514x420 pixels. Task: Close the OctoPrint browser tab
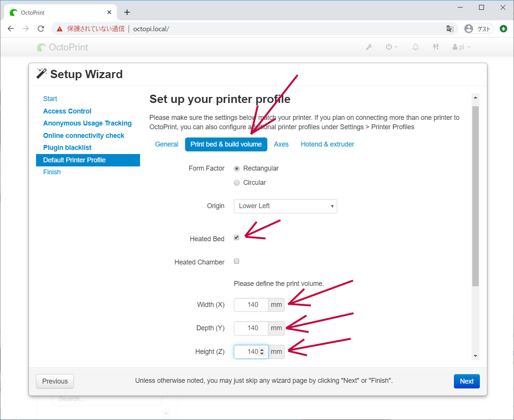[109, 12]
